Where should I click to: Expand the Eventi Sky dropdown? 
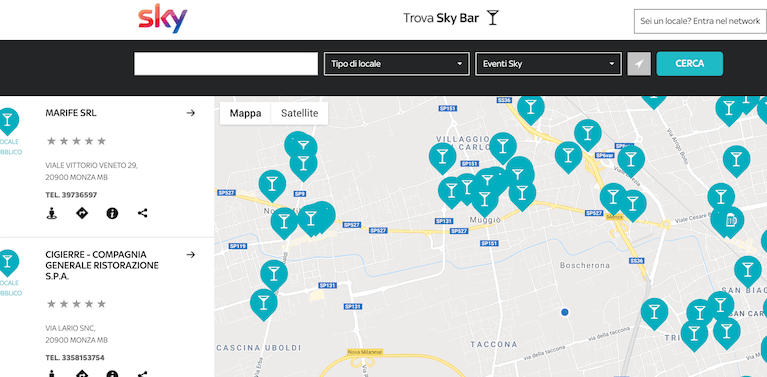(x=548, y=64)
